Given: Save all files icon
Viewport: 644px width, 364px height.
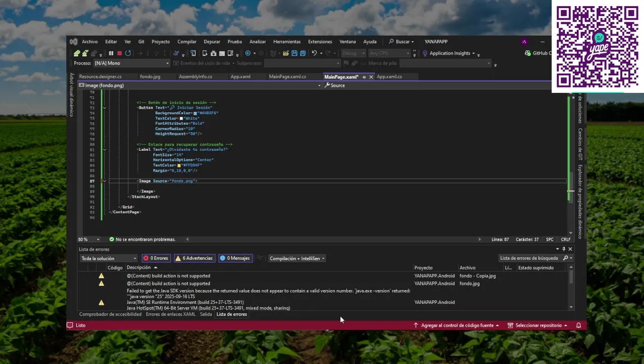Looking at the screenshot, I should pos(303,53).
